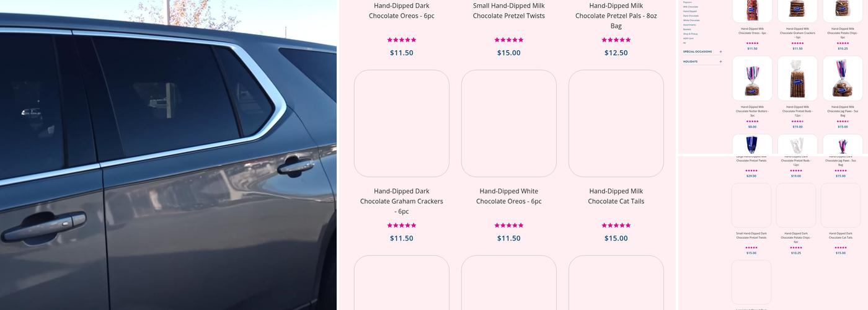Open Hand-Dipped Dark Chocolate Graham Crackers 6pc title
The image size is (868, 310).
(401, 201)
